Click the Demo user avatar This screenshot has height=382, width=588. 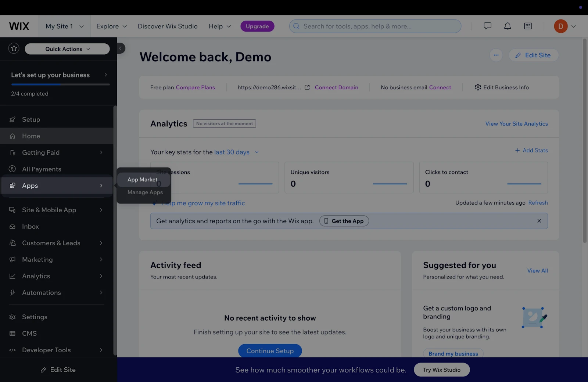coord(560,26)
